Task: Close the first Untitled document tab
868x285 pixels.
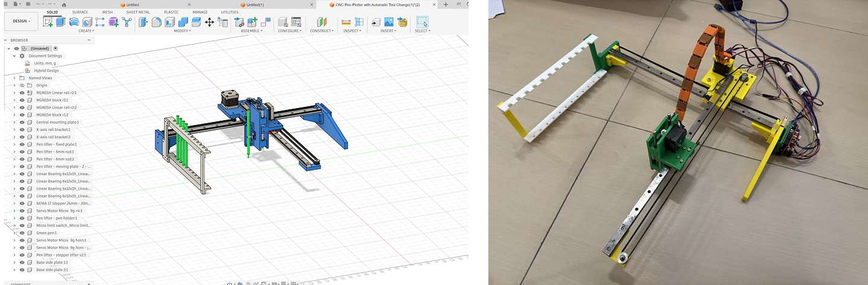Action: pos(189,4)
